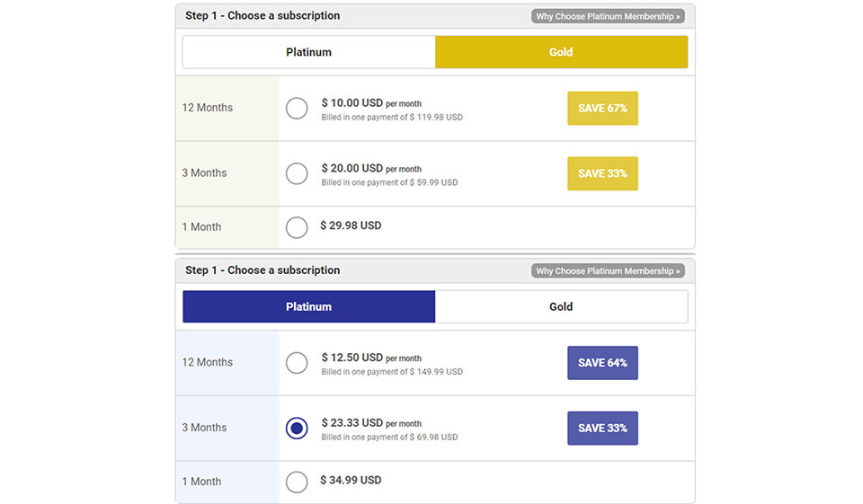Image resolution: width=863 pixels, height=504 pixels.
Task: Choose the $20.00 USD per month radio option
Action: [x=297, y=173]
